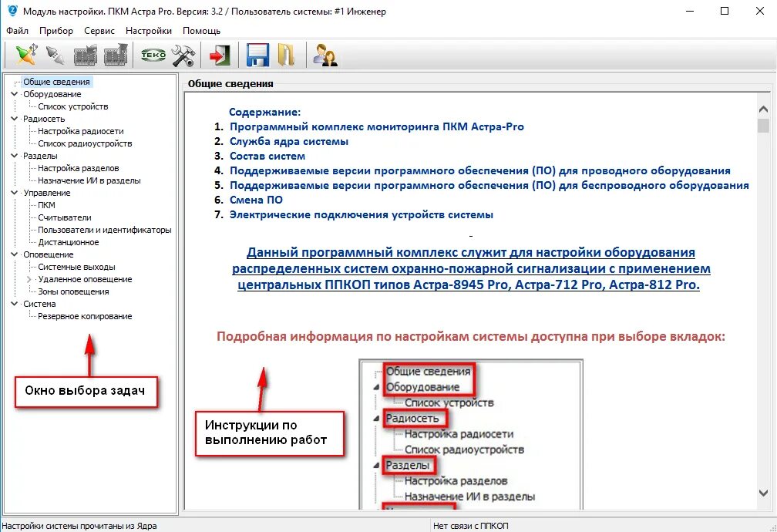This screenshot has width=777, height=532.
Task: Click the blue shield application icon
Action: (12, 11)
